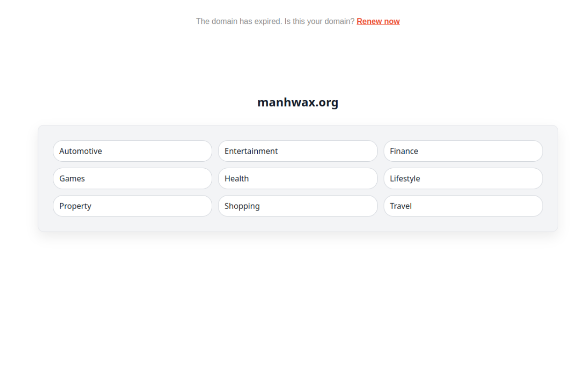Open the Games category

[x=132, y=178]
